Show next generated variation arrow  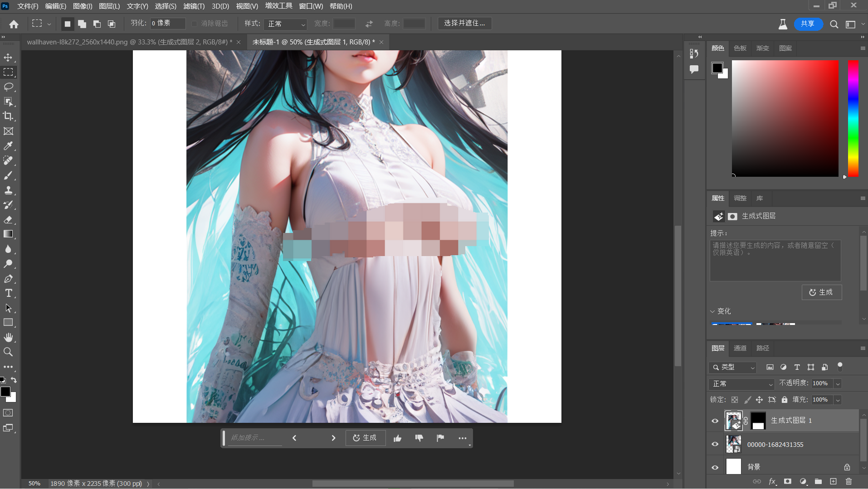[x=333, y=438]
